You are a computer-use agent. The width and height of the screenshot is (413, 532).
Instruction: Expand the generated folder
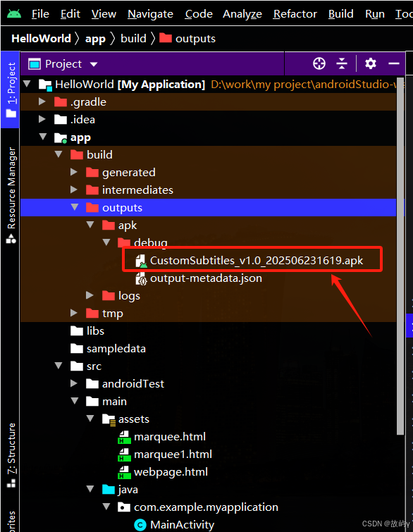pos(73,172)
